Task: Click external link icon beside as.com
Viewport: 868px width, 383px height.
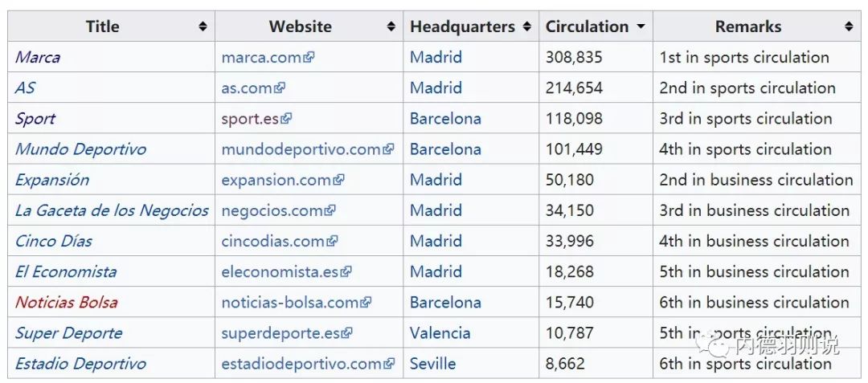Action: 280,88
